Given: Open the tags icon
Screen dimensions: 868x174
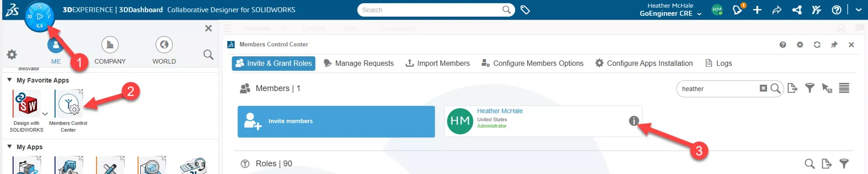Looking at the screenshot, I should [x=525, y=10].
